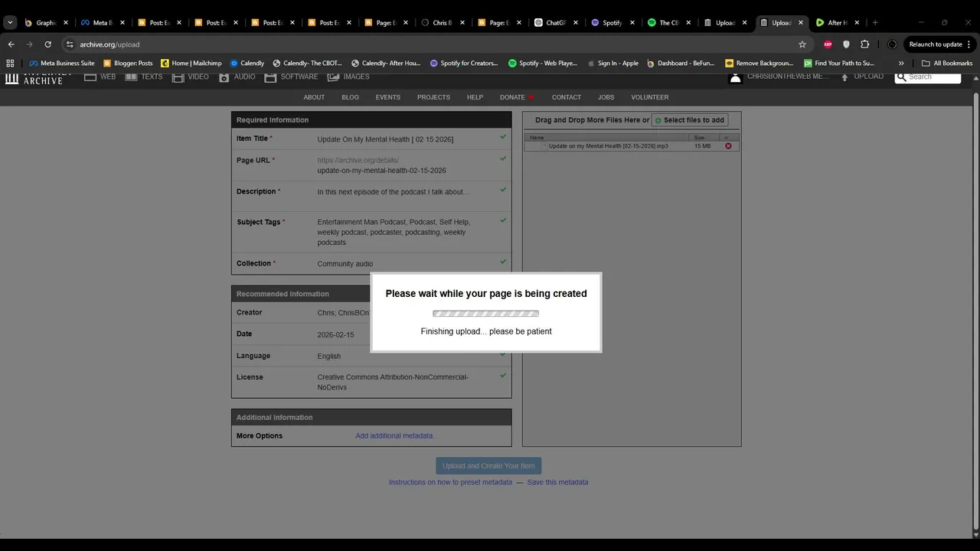
Task: Open JOBS in archive menu
Action: click(606, 97)
